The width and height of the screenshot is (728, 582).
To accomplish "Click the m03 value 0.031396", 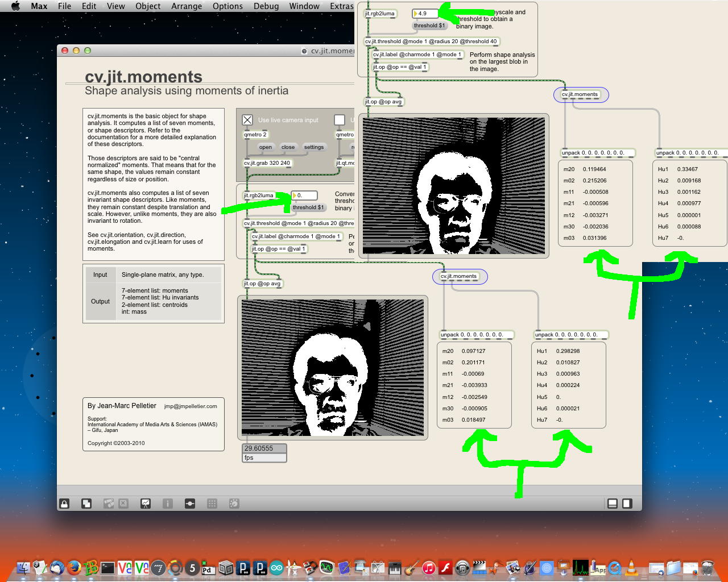I will click(595, 238).
